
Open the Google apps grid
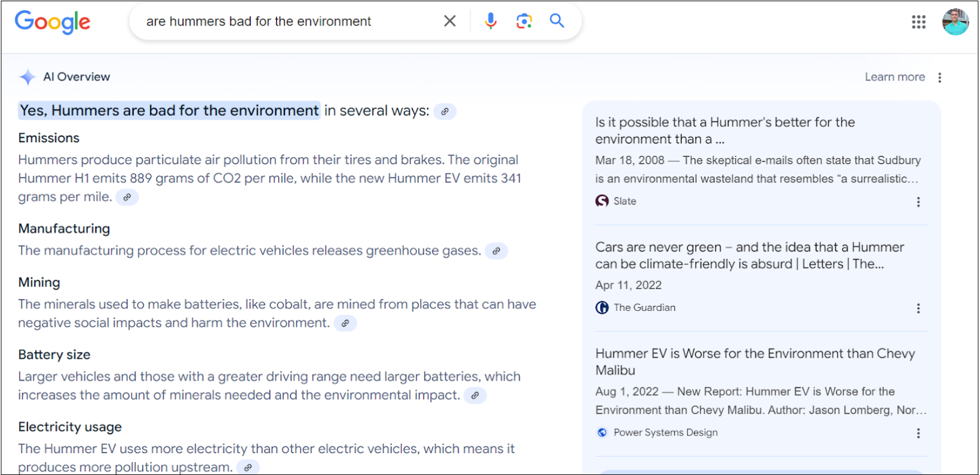coord(918,23)
